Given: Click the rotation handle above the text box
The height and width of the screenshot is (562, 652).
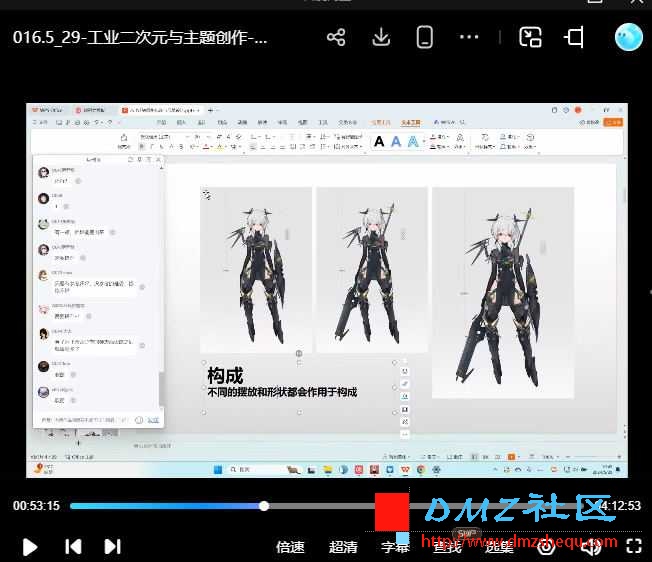Looking at the screenshot, I should pos(299,353).
